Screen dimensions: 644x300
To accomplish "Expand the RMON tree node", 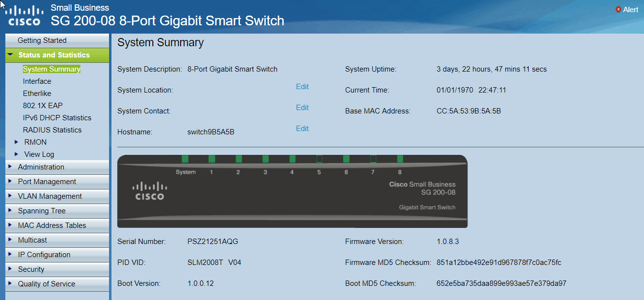I will (17, 142).
